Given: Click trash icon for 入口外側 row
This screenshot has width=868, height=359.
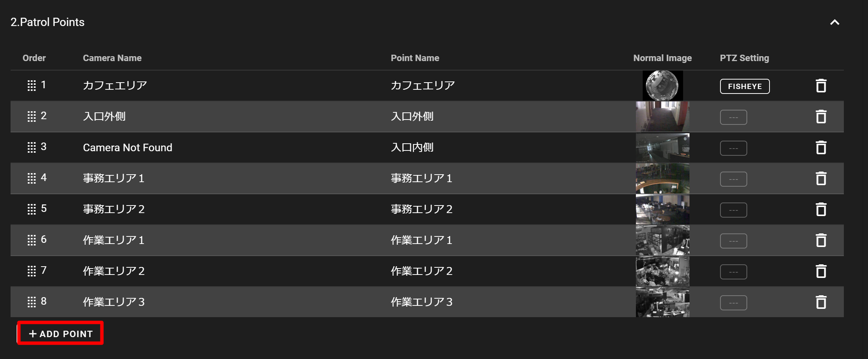Looking at the screenshot, I should coord(821,117).
